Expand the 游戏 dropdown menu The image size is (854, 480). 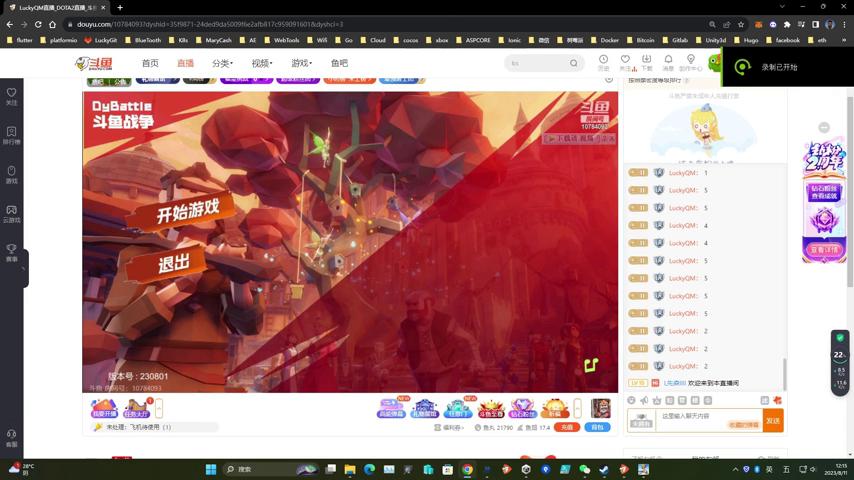(x=301, y=63)
